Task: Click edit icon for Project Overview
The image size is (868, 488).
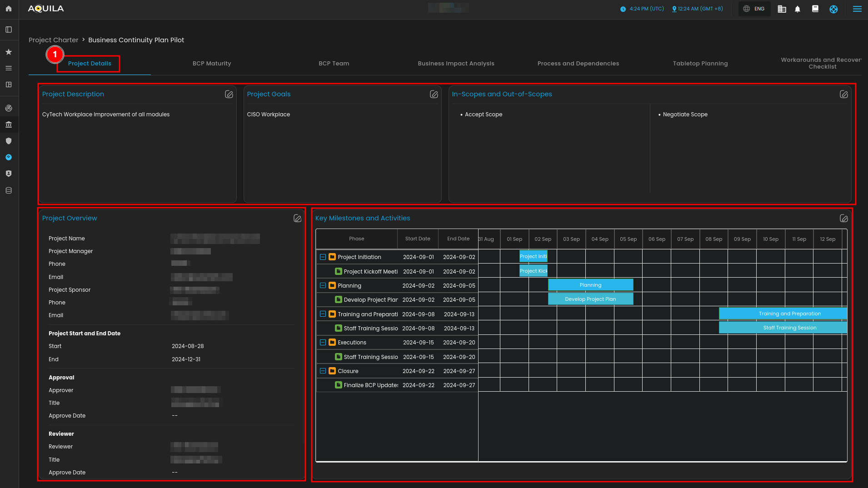Action: [x=298, y=219]
